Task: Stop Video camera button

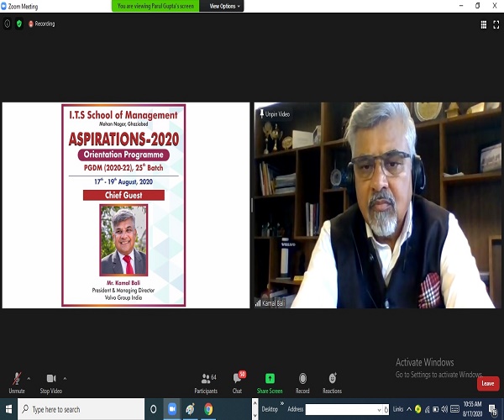Action: [x=51, y=383]
